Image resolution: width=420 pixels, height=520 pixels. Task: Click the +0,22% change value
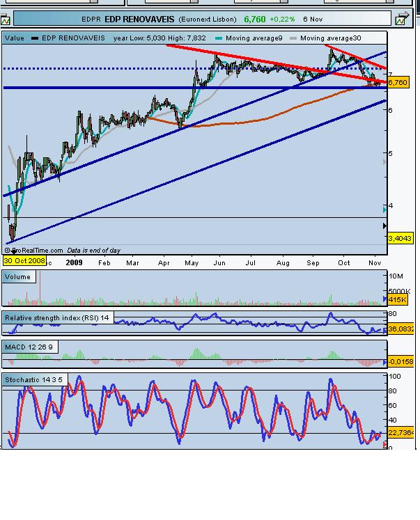point(282,19)
